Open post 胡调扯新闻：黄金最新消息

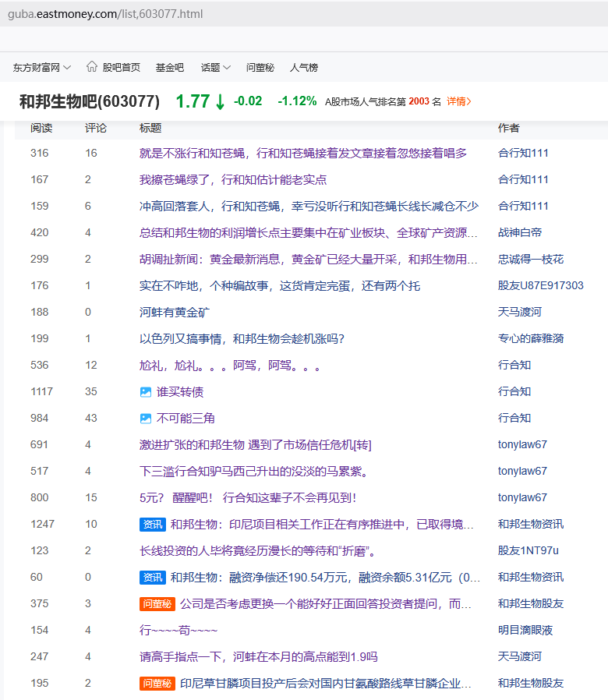[x=309, y=259]
